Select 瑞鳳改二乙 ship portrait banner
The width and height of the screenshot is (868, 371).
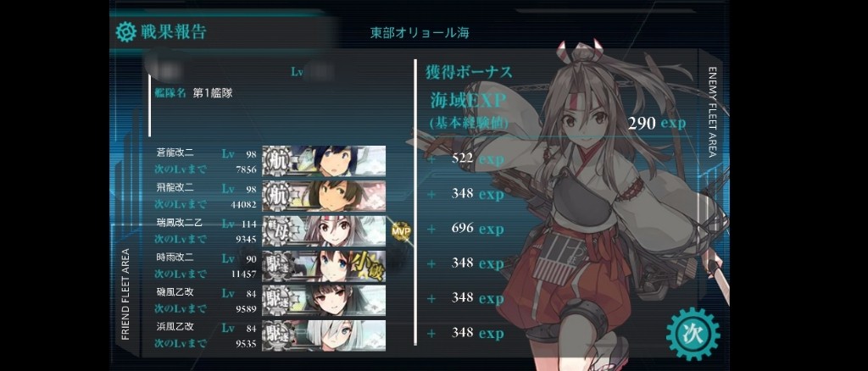tap(324, 230)
